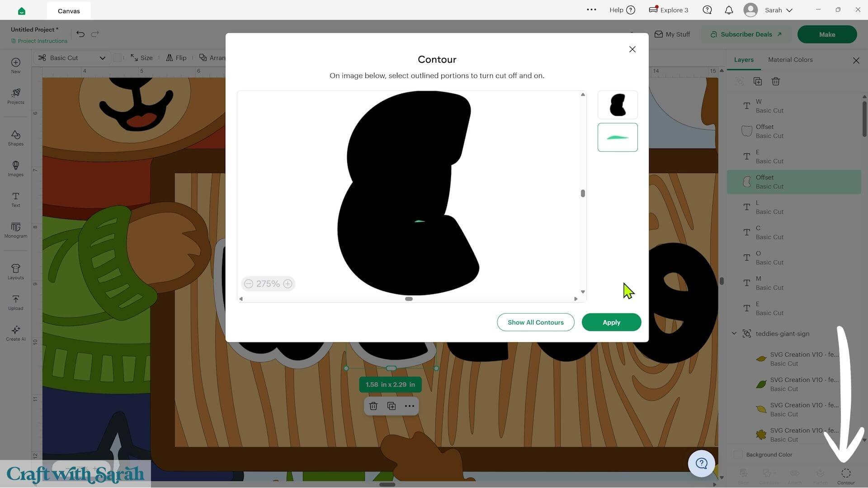Open the Sarah account dropdown
Screen dimensions: 868x488
point(769,10)
